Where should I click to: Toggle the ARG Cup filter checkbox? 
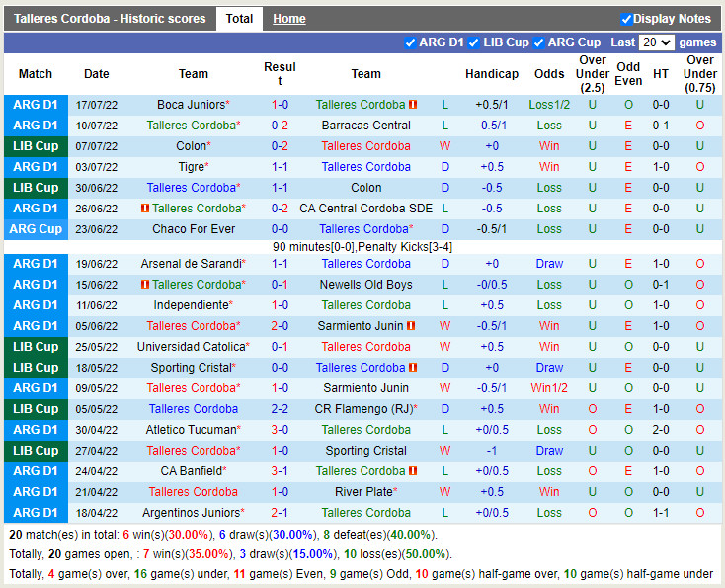coord(538,42)
